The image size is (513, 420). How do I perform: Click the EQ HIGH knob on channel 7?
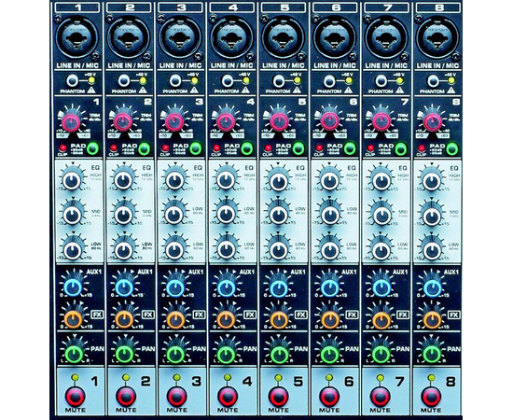[381, 180]
